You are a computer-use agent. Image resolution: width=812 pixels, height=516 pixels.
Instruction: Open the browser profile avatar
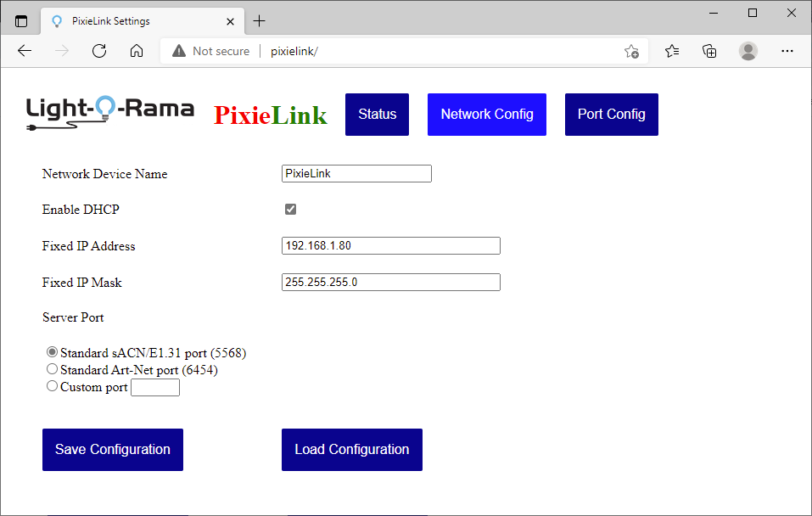click(x=748, y=51)
